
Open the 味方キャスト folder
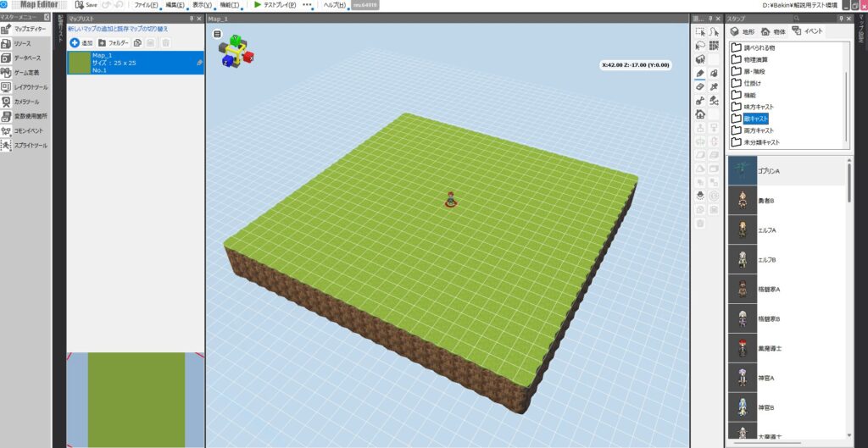pyautogui.click(x=753, y=107)
